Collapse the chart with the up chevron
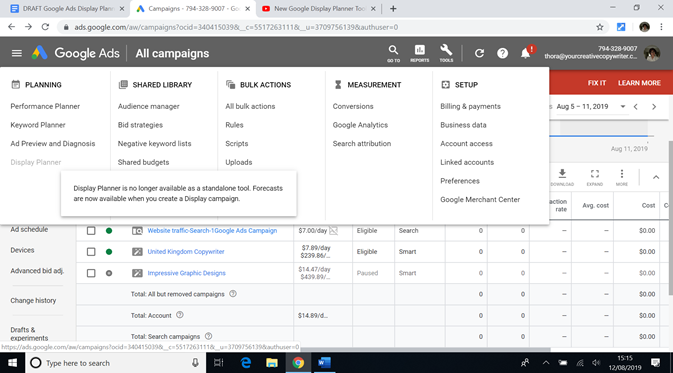The image size is (673, 373). tap(656, 177)
